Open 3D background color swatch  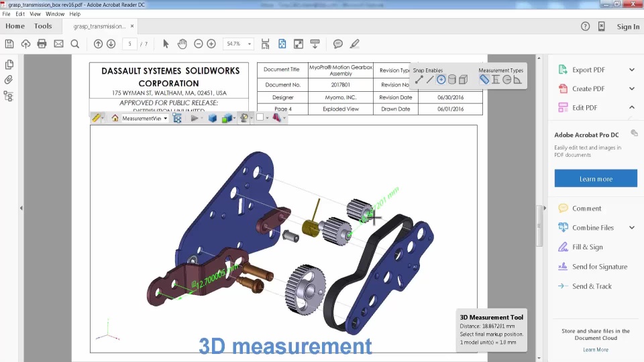(260, 118)
